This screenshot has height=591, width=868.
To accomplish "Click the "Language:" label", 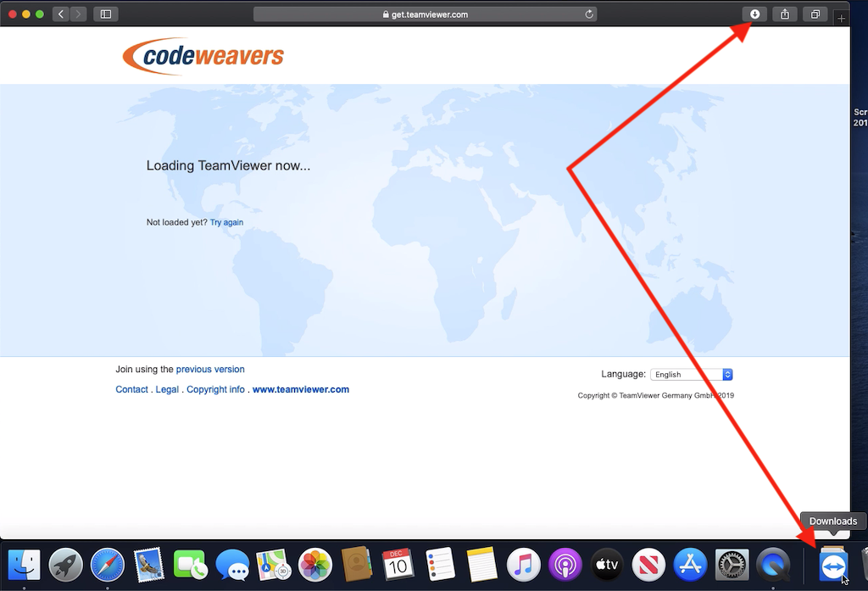I will (x=623, y=374).
